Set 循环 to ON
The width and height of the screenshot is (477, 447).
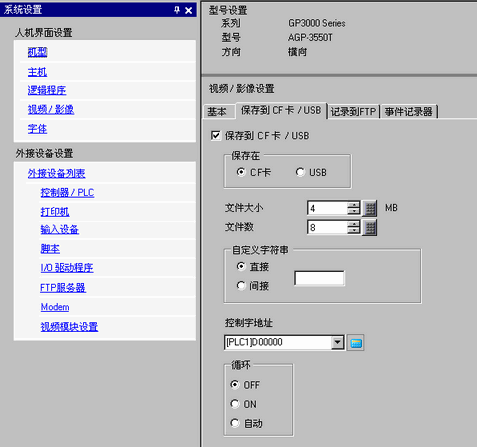point(235,404)
